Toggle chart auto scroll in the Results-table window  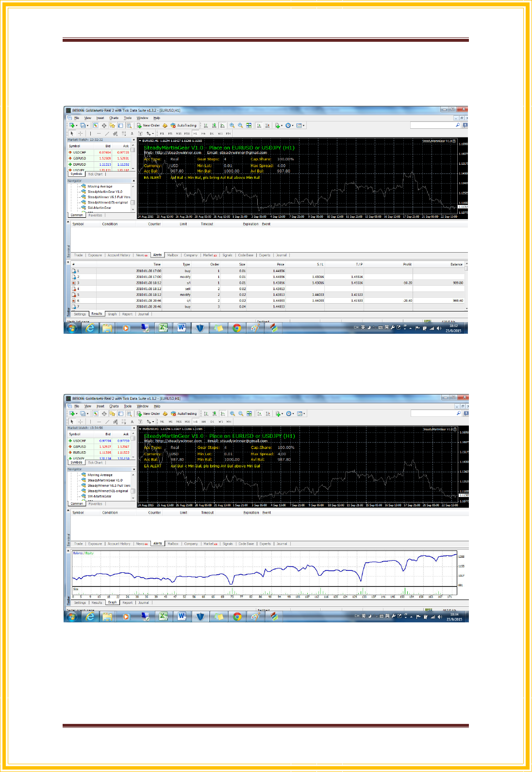pyautogui.click(x=259, y=125)
